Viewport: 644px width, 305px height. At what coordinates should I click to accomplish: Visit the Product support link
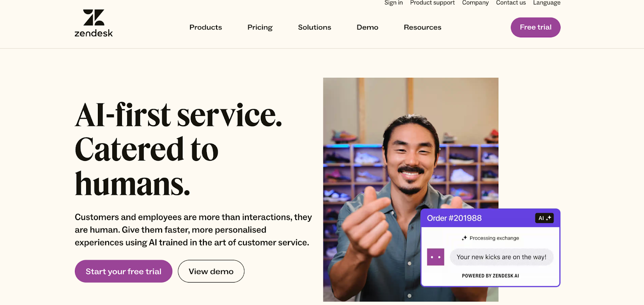432,3
